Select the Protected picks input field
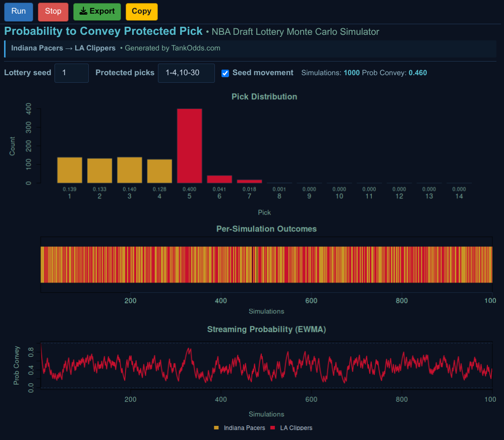Screen dimensions: 504x440 click(x=186, y=73)
